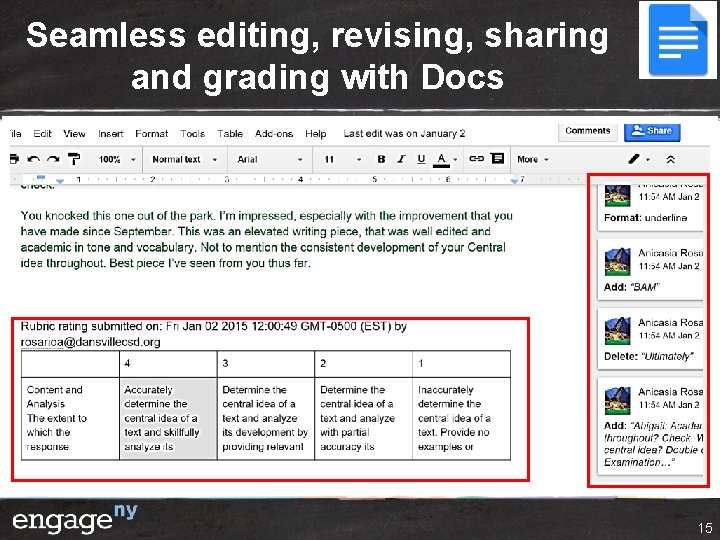Click the rubric column header '2'
This screenshot has width=720, height=540.
pos(364,364)
